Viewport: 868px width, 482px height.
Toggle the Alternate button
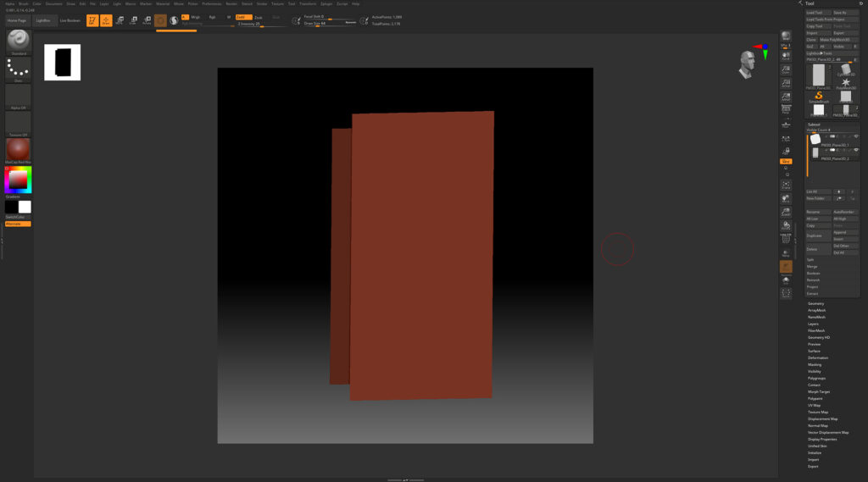[18, 224]
